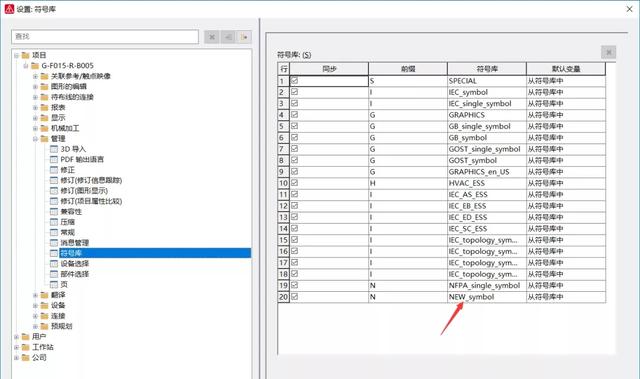The image size is (640, 379).
Task: Open the 设备选择 settings item
Action: tap(74, 264)
